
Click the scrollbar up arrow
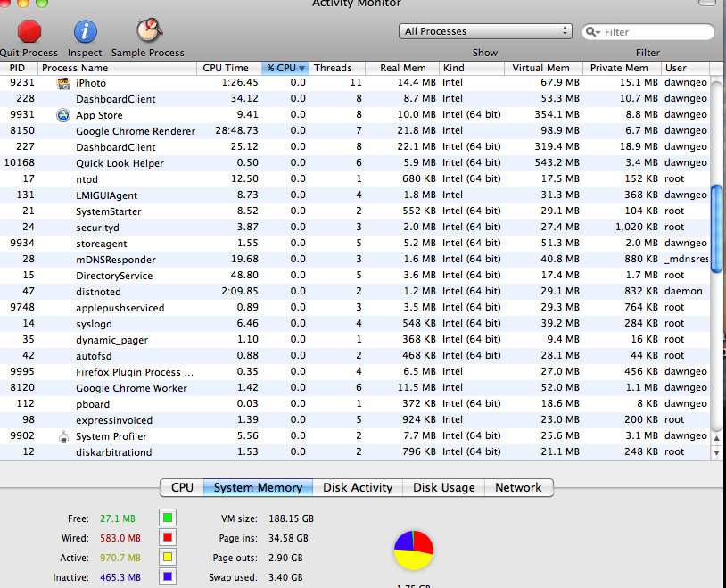click(x=716, y=438)
